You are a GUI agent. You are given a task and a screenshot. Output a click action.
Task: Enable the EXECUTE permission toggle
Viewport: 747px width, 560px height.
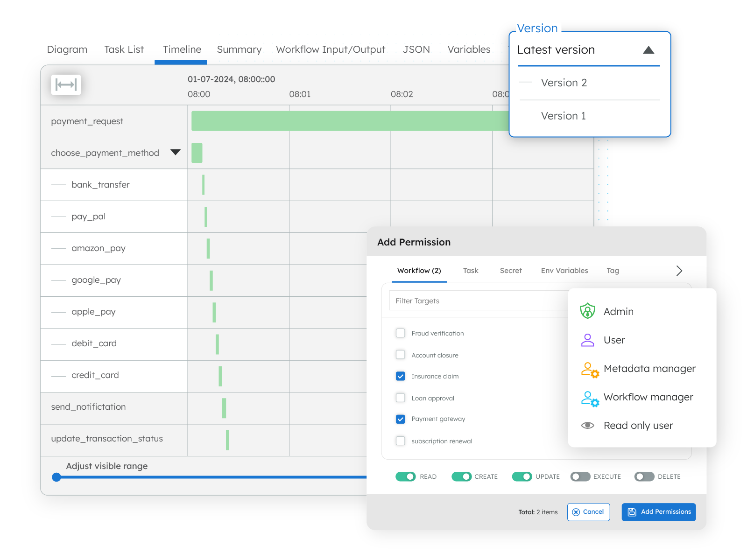tap(580, 476)
